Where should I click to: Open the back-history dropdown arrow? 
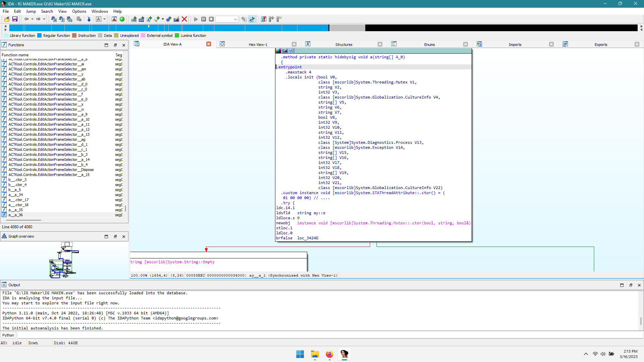(x=32, y=19)
